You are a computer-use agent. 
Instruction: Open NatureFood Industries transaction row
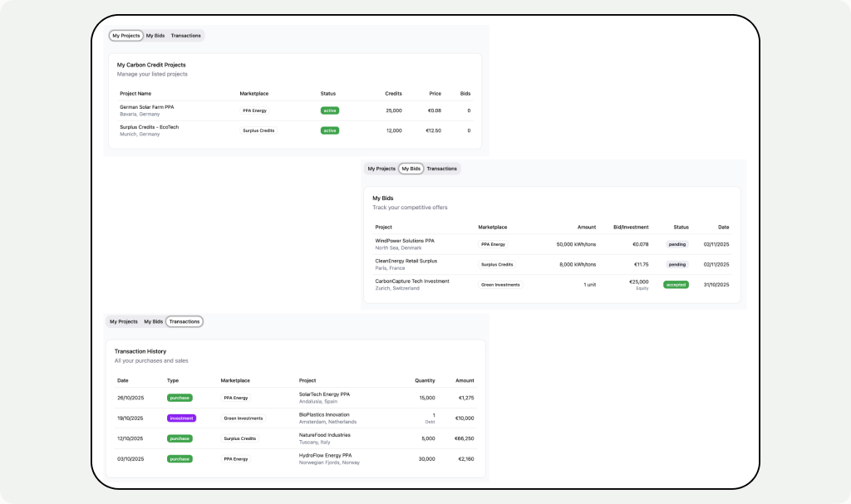tap(295, 438)
